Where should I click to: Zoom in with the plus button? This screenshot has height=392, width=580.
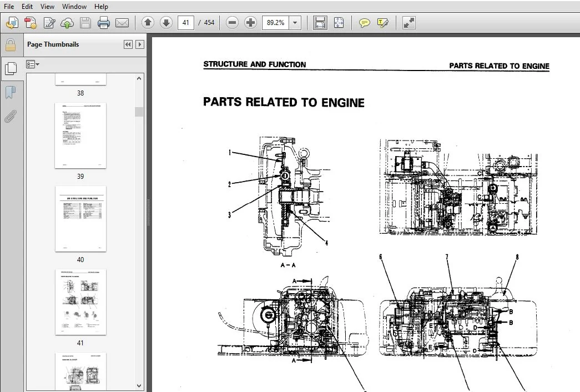pyautogui.click(x=250, y=23)
